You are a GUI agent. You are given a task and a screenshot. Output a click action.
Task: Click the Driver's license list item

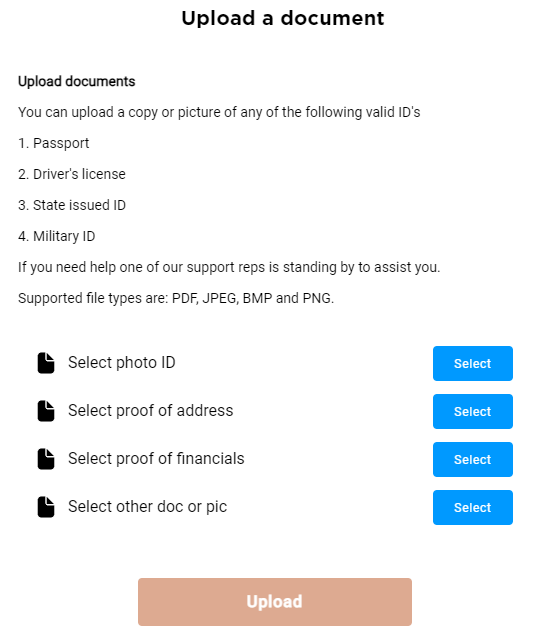click(x=72, y=174)
